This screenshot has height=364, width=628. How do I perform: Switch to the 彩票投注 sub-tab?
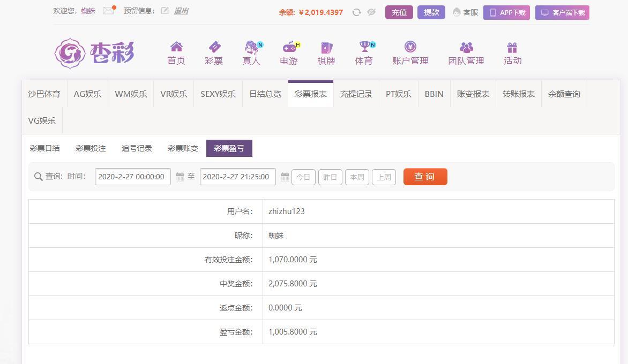pyautogui.click(x=91, y=148)
